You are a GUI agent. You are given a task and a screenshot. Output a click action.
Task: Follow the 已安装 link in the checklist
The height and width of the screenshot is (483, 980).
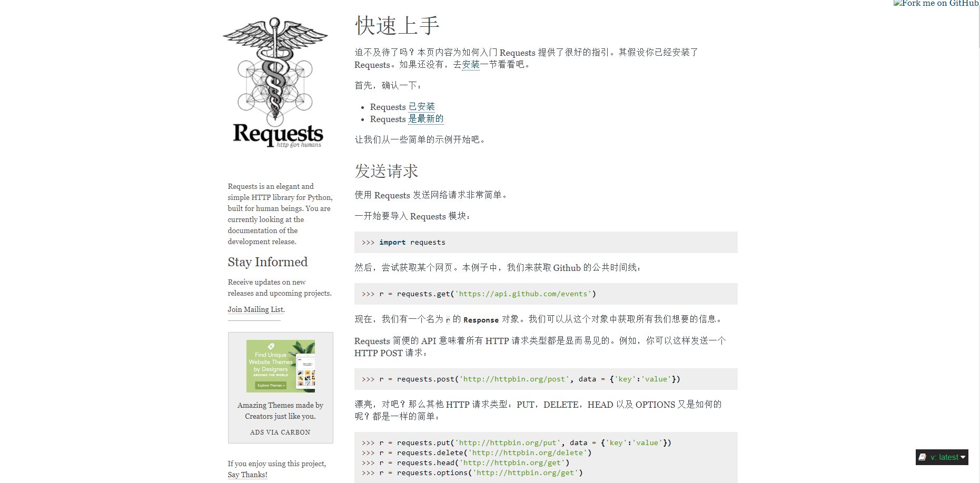[x=422, y=107]
